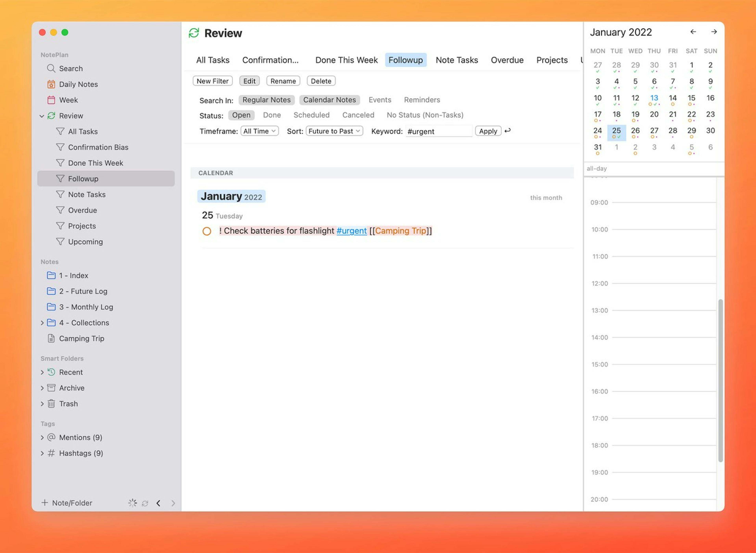Click the Done This Week filter icon
Screen dimensions: 756x553
[60, 163]
